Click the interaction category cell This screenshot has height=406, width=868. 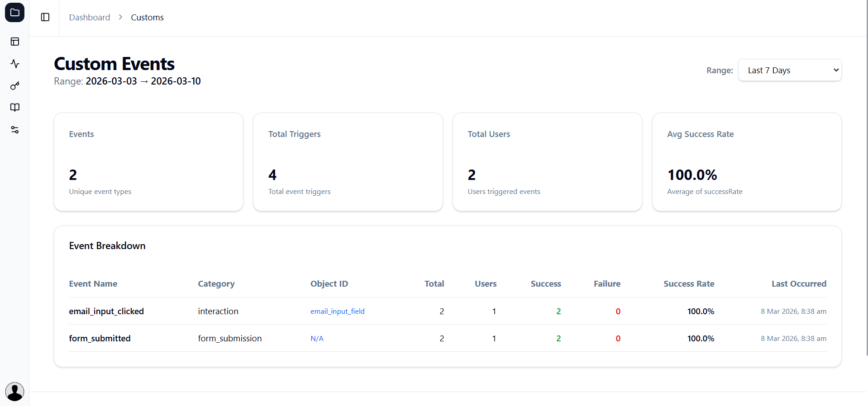click(x=218, y=311)
